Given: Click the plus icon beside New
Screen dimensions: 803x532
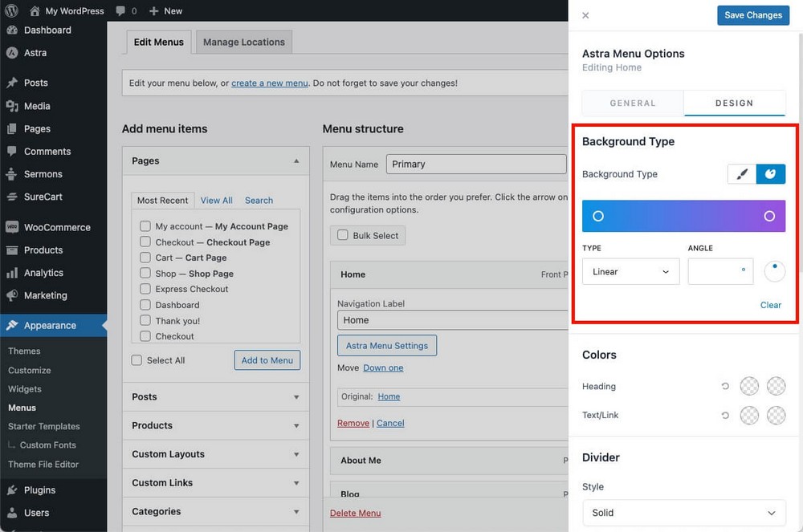Looking at the screenshot, I should pos(153,10).
